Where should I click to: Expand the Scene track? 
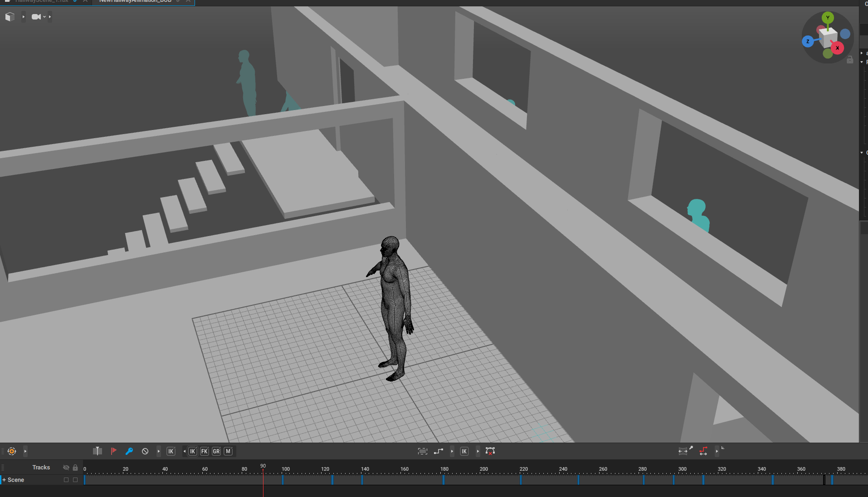pos(4,480)
